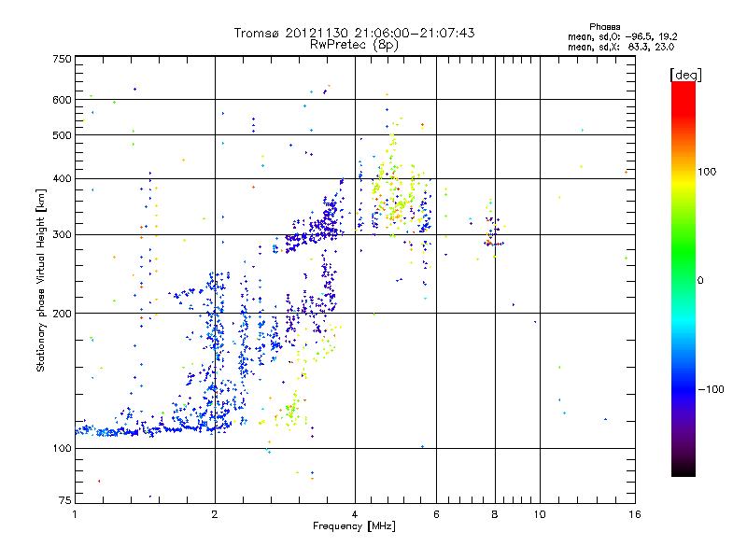Click the y-axis tick label '300'
The width and height of the screenshot is (747, 560).
62,234
